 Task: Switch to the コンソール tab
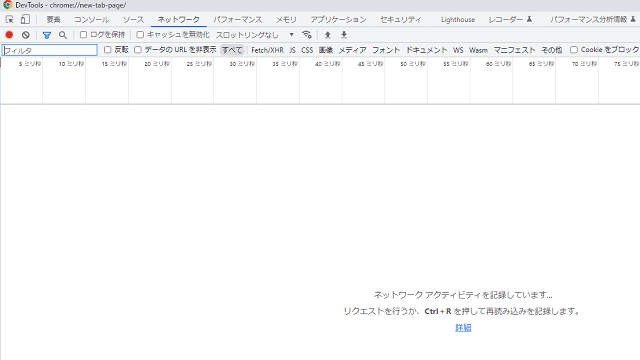[91, 20]
